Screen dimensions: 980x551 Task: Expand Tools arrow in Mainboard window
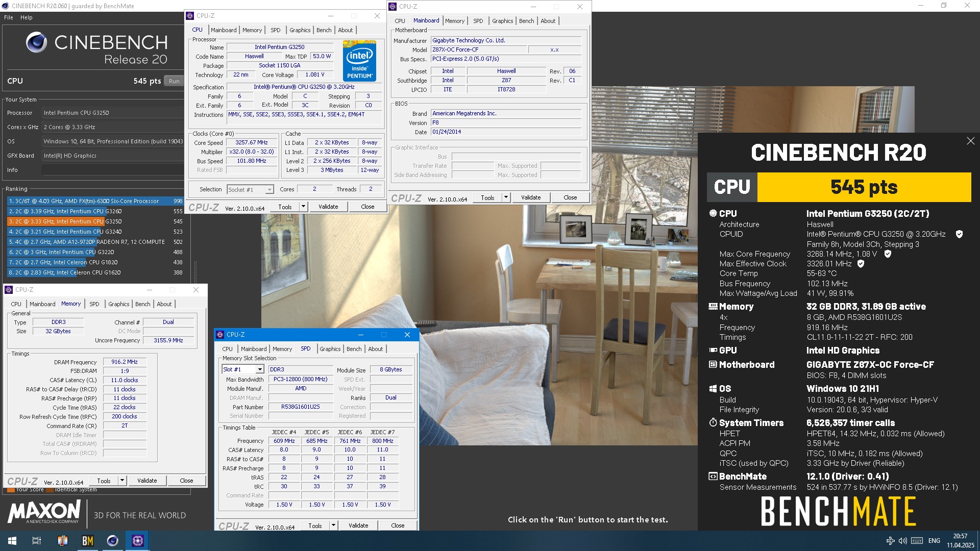tap(506, 197)
